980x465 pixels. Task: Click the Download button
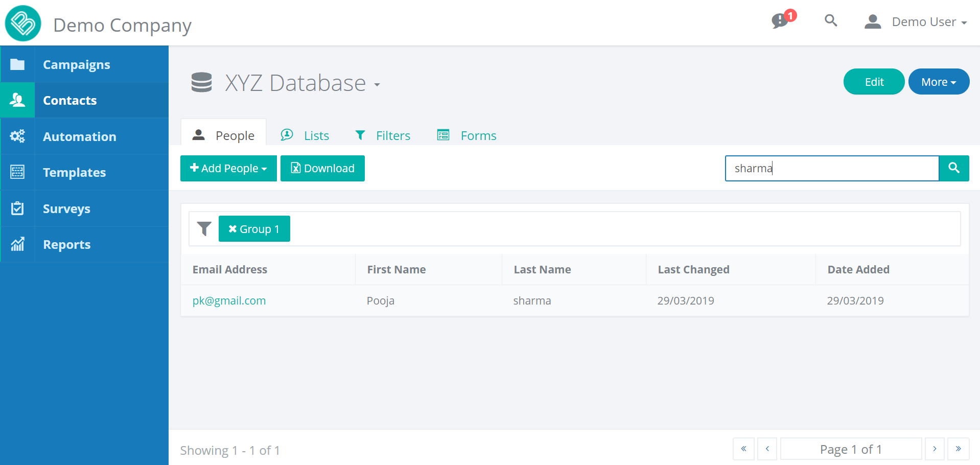(x=322, y=168)
